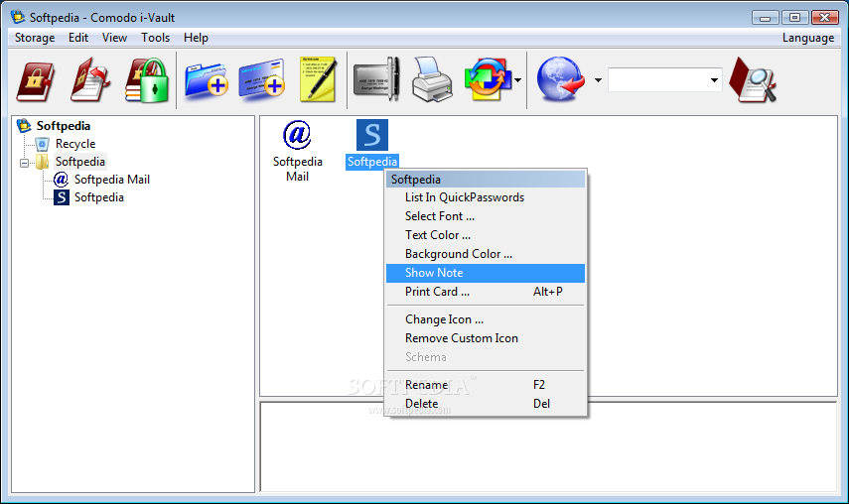Open the View menu
Screen dimensions: 849x504
click(114, 38)
